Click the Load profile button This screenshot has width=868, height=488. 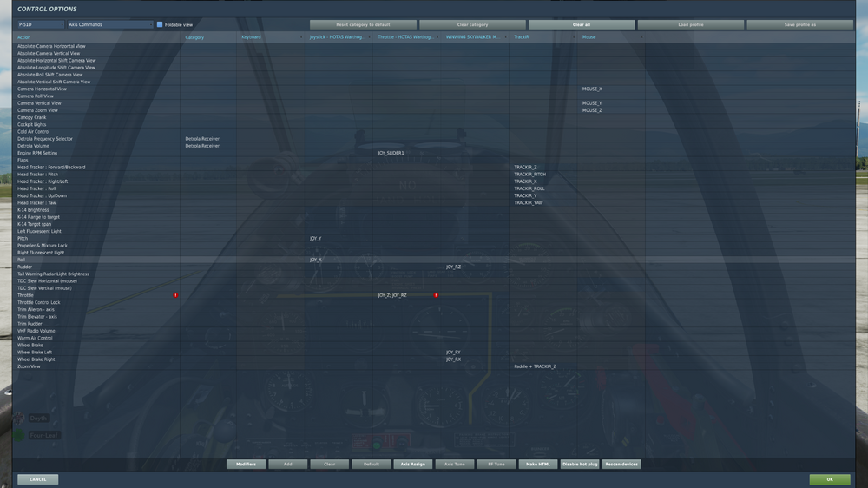690,24
